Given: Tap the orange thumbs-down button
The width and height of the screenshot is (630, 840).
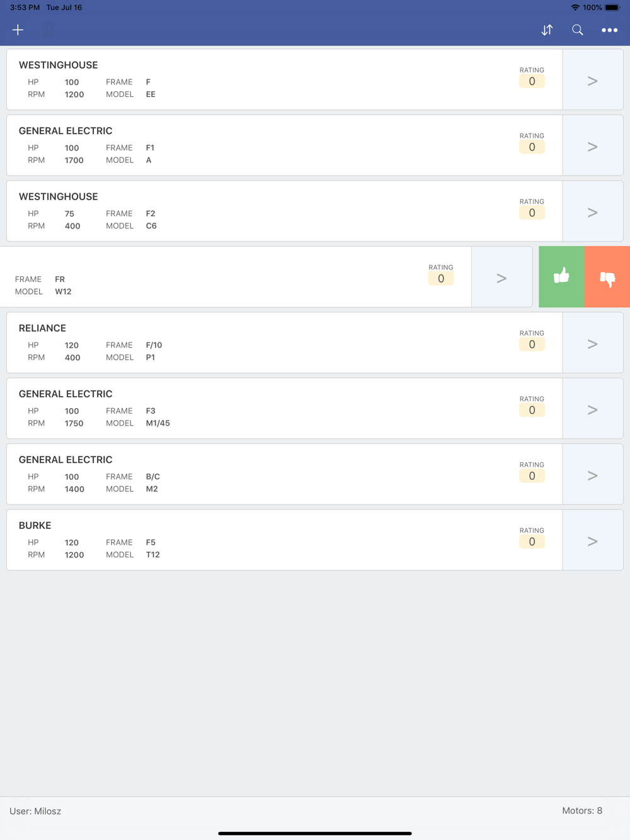Looking at the screenshot, I should coord(607,277).
